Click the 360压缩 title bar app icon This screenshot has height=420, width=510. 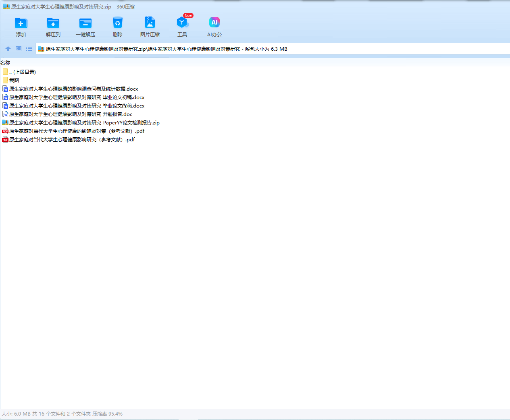click(6, 6)
